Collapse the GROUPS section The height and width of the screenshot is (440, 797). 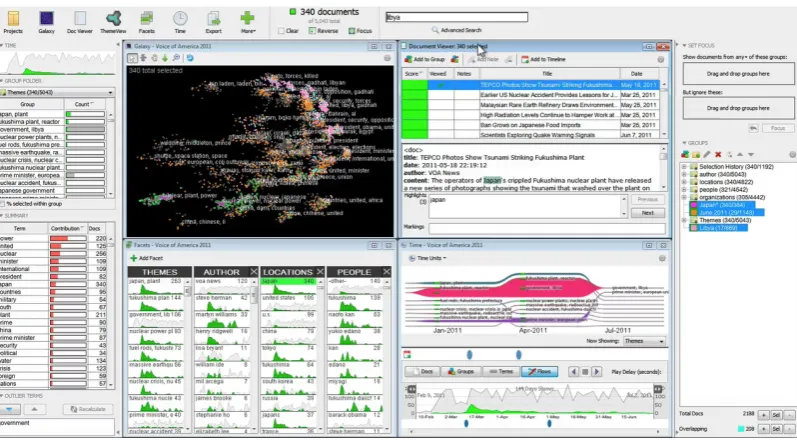point(684,143)
